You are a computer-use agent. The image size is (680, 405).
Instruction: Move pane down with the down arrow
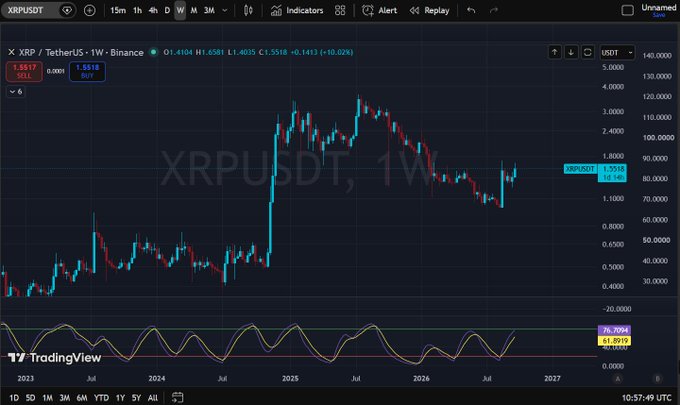pyautogui.click(x=571, y=52)
